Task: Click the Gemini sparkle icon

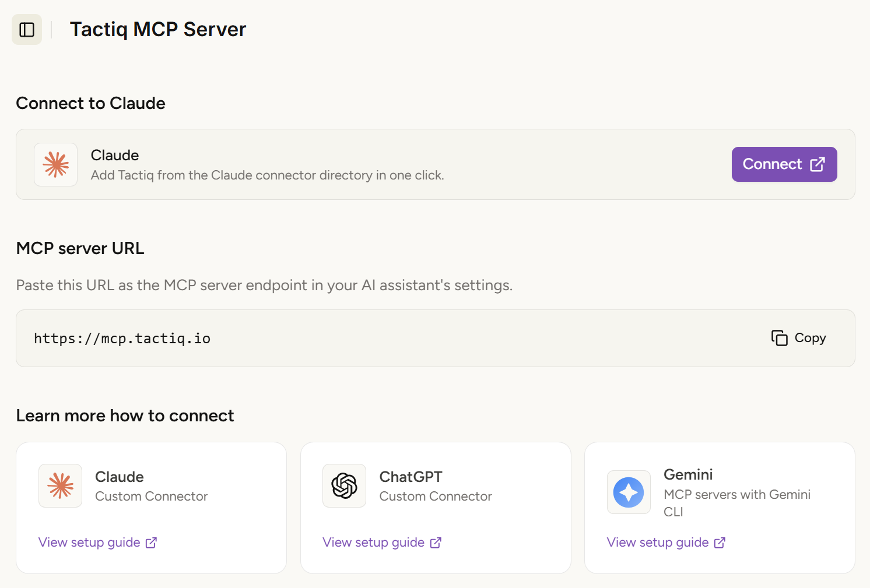Action: [x=629, y=492]
